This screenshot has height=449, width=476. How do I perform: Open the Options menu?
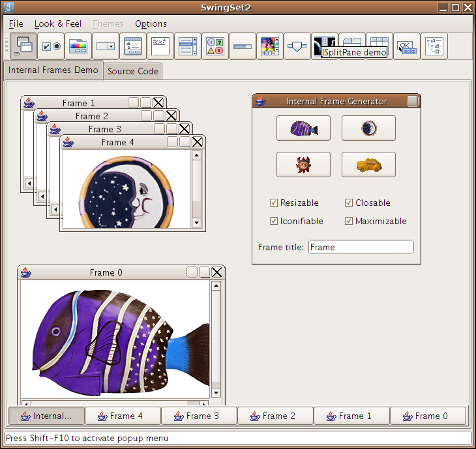151,23
